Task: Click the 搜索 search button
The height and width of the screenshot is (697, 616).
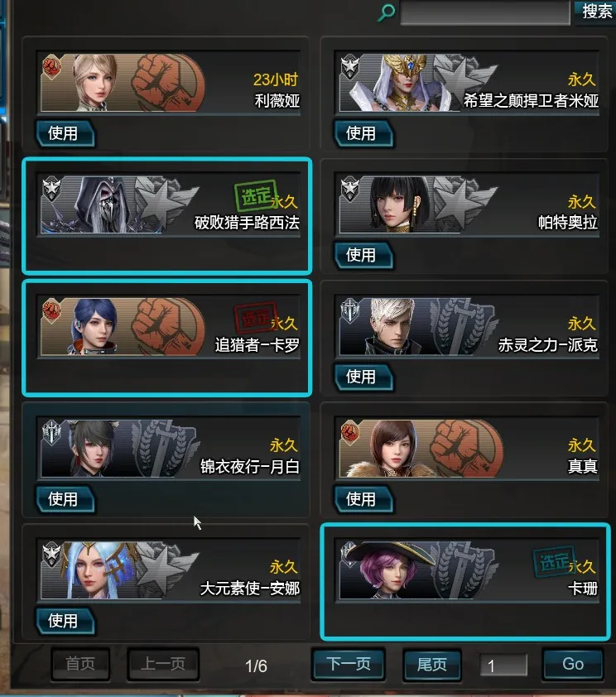Action: (595, 12)
